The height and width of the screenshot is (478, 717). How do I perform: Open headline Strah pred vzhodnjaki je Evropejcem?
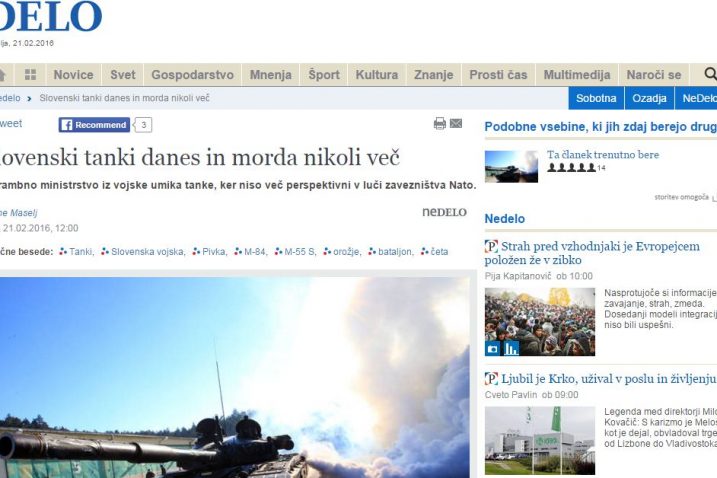coord(592,253)
